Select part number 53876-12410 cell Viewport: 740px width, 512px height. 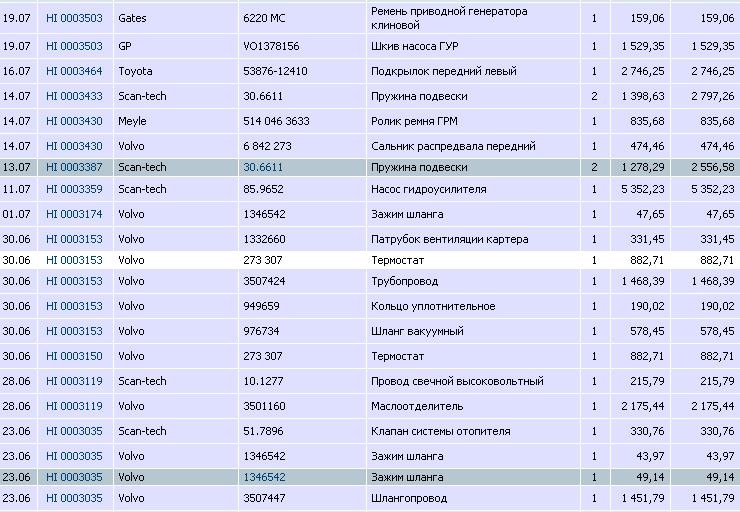click(x=275, y=71)
